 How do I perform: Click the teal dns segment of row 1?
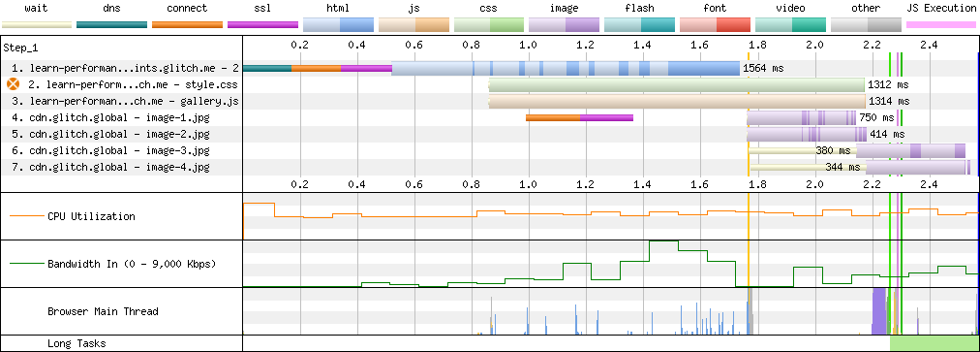(267, 68)
